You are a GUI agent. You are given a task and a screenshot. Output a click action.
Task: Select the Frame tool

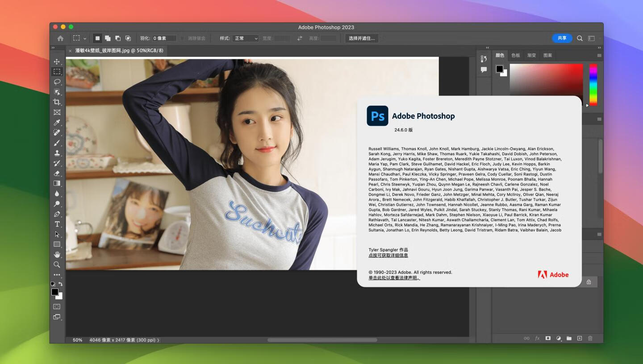[x=57, y=112]
